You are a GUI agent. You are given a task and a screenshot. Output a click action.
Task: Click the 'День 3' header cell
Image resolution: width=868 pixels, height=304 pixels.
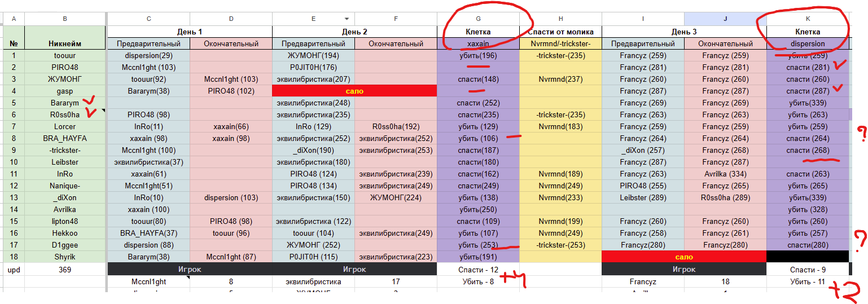[684, 32]
